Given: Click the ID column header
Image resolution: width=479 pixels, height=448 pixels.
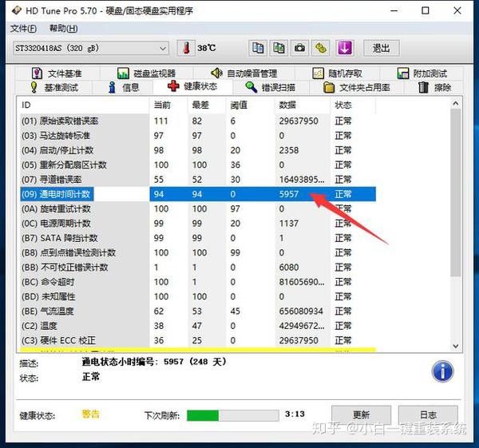Looking at the screenshot, I should [x=83, y=105].
